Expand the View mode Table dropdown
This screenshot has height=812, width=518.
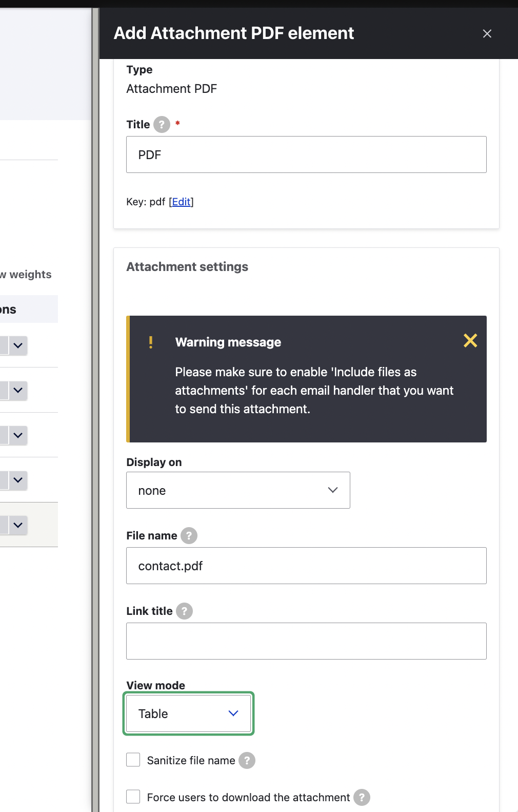189,713
